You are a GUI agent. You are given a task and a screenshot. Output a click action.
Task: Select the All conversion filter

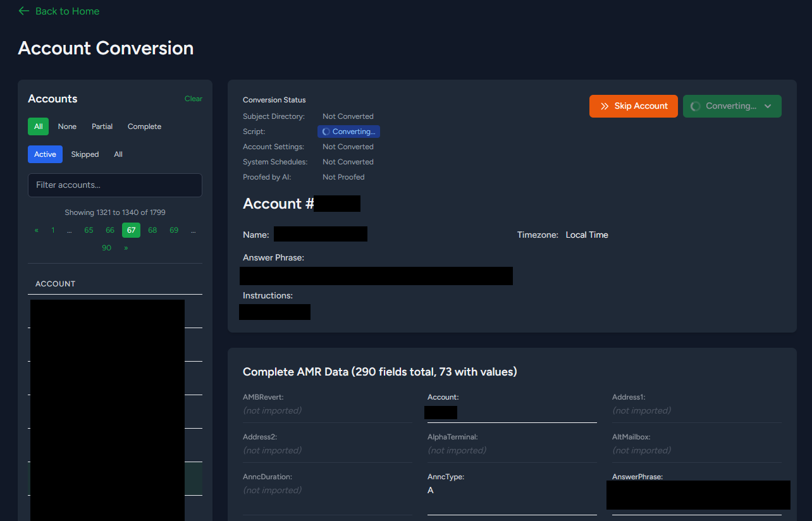38,126
